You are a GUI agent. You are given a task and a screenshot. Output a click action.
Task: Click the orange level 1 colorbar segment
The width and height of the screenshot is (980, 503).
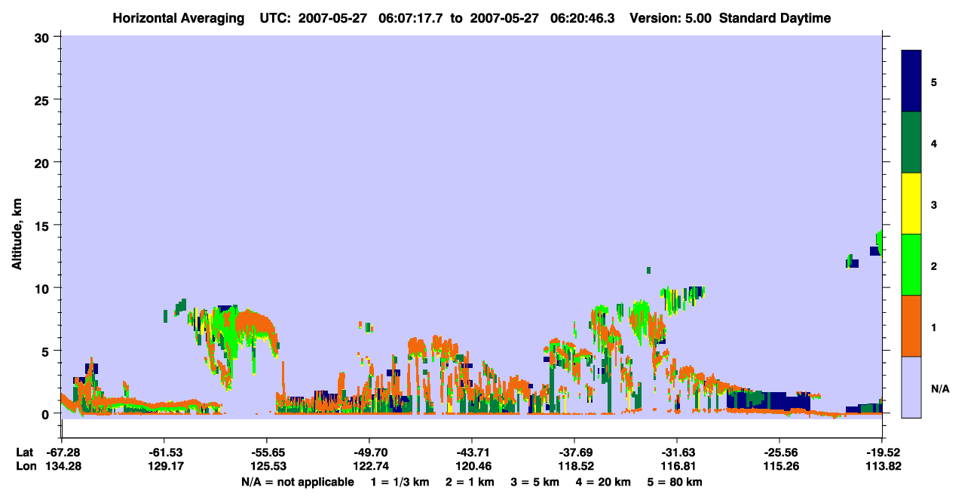pos(911,326)
